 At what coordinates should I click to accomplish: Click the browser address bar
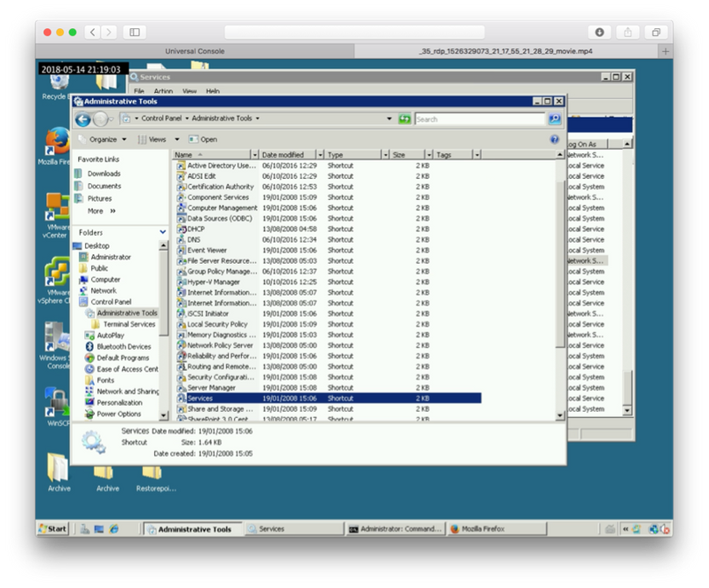pos(354,32)
